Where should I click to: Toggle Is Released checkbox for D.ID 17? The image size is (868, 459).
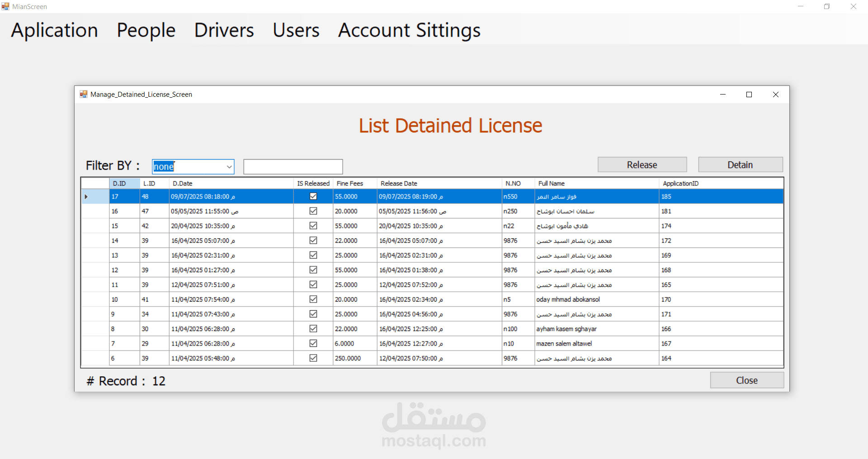point(313,196)
